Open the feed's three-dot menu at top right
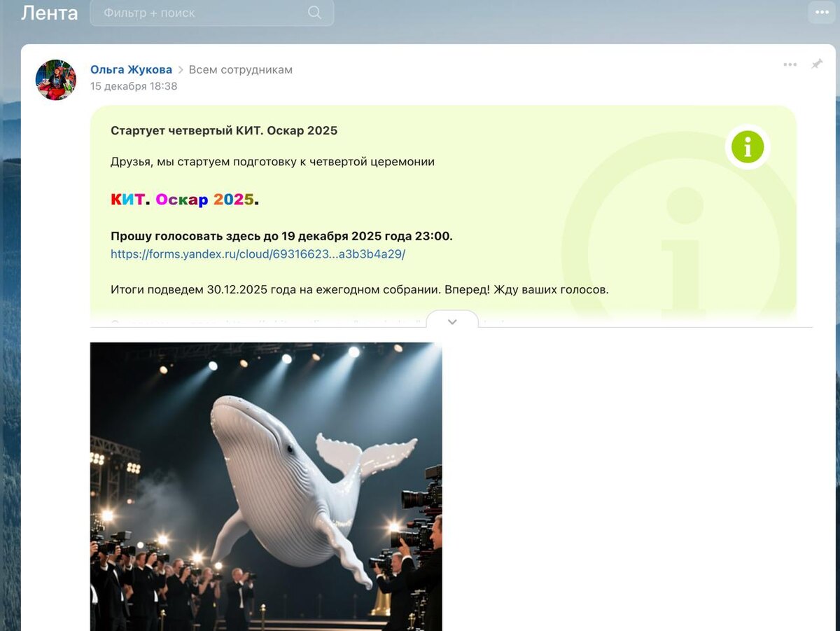The image size is (840, 631). [822, 12]
